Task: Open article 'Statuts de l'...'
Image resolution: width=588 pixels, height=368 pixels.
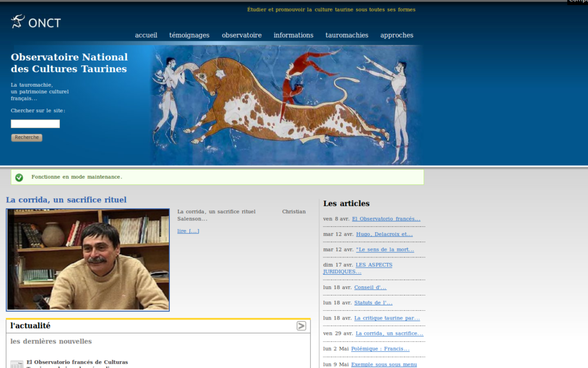Action: (x=373, y=303)
